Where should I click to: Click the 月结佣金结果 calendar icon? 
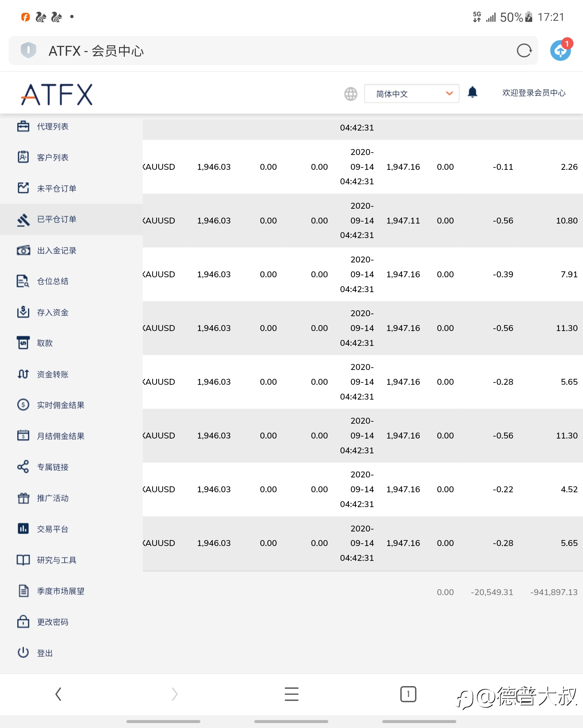pyautogui.click(x=23, y=436)
